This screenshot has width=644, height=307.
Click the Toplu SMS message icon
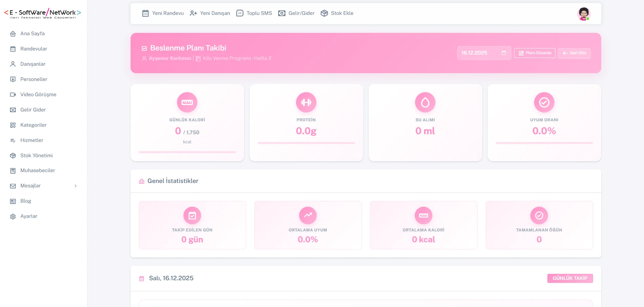pos(240,13)
